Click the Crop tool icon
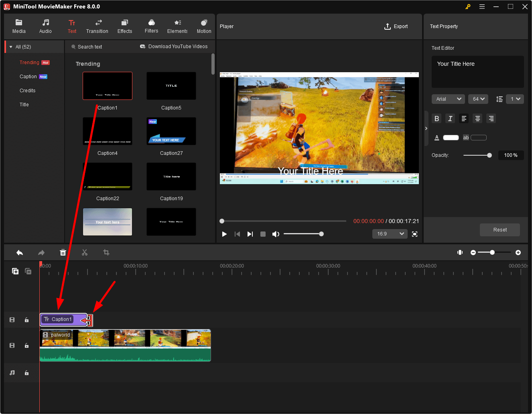The width and height of the screenshot is (532, 414). click(106, 252)
